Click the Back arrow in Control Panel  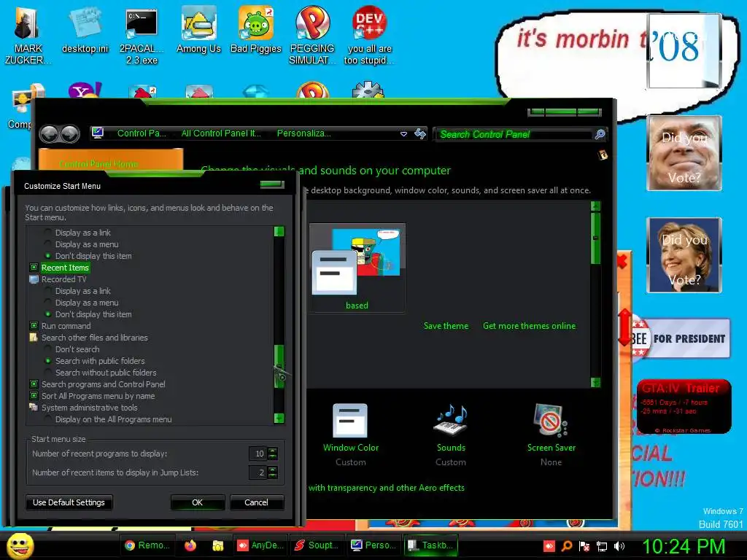pyautogui.click(x=49, y=134)
